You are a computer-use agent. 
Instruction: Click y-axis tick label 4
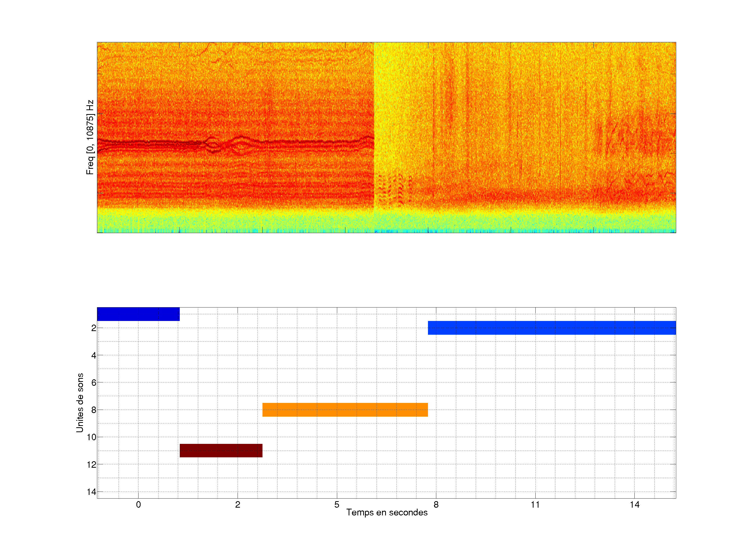[x=94, y=355]
